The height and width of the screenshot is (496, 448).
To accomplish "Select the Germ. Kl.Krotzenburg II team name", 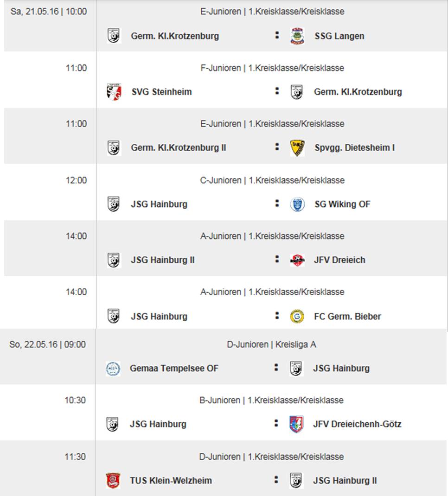I will (179, 148).
